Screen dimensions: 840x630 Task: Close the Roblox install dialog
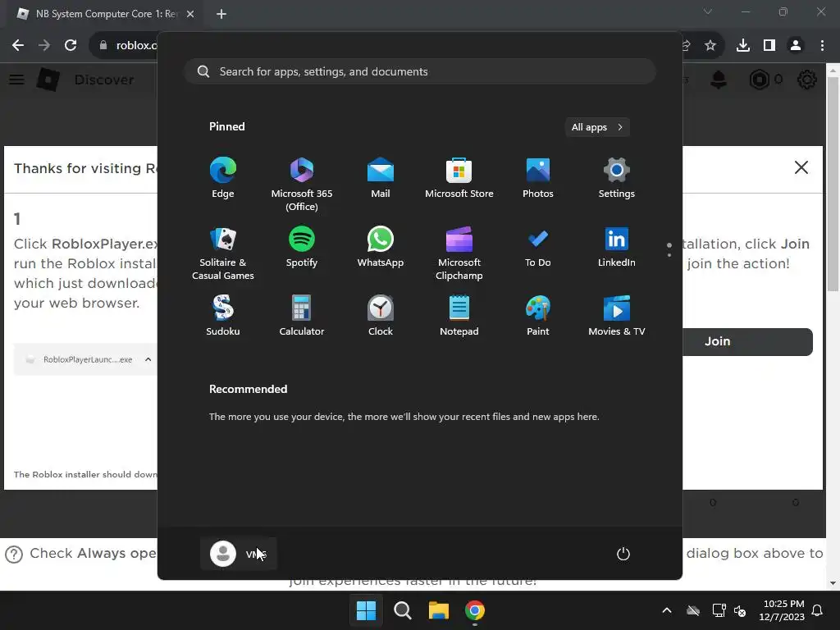(x=801, y=167)
